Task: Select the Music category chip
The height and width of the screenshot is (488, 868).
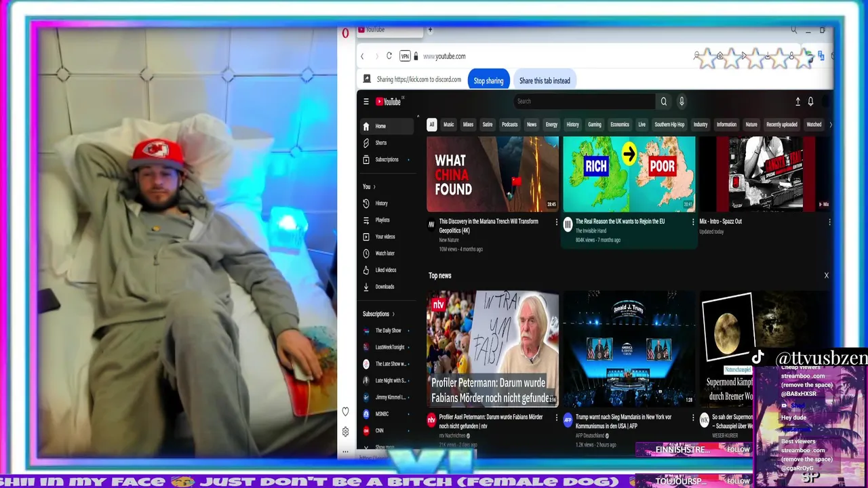Action: point(448,125)
